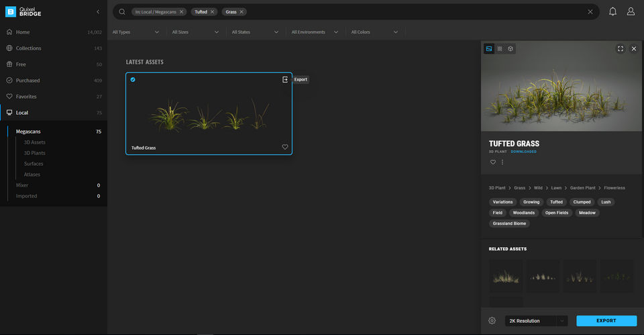Select 3D Plants under Megascans
This screenshot has height=335, width=644.
click(x=34, y=153)
